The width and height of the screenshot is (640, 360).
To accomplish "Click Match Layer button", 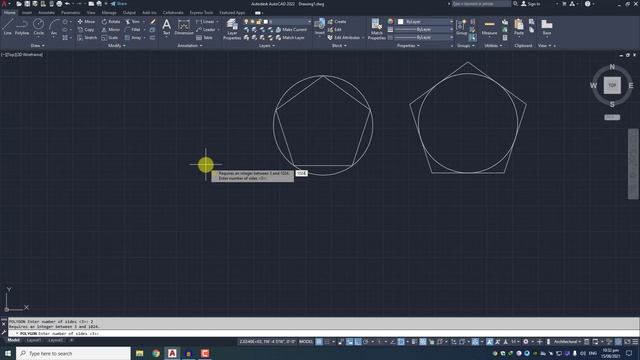I will (290, 38).
